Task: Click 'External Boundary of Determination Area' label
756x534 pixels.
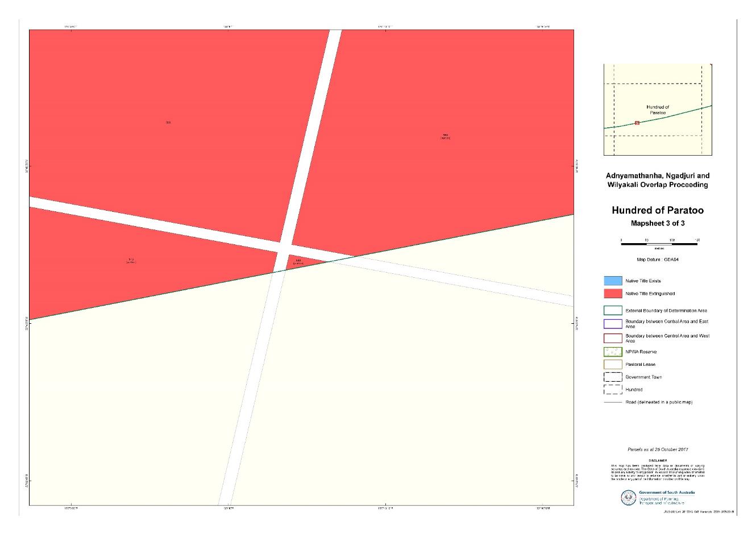Action: point(666,311)
